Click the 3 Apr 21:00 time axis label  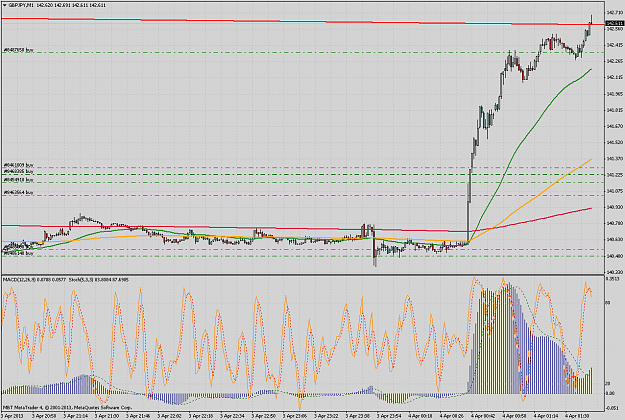[107, 416]
